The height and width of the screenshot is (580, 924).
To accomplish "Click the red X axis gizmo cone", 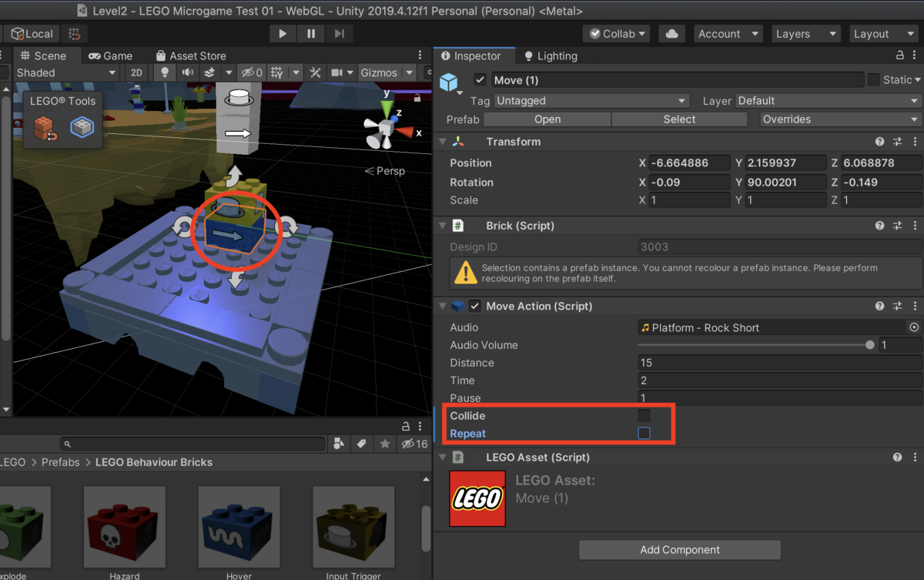I will [x=405, y=132].
